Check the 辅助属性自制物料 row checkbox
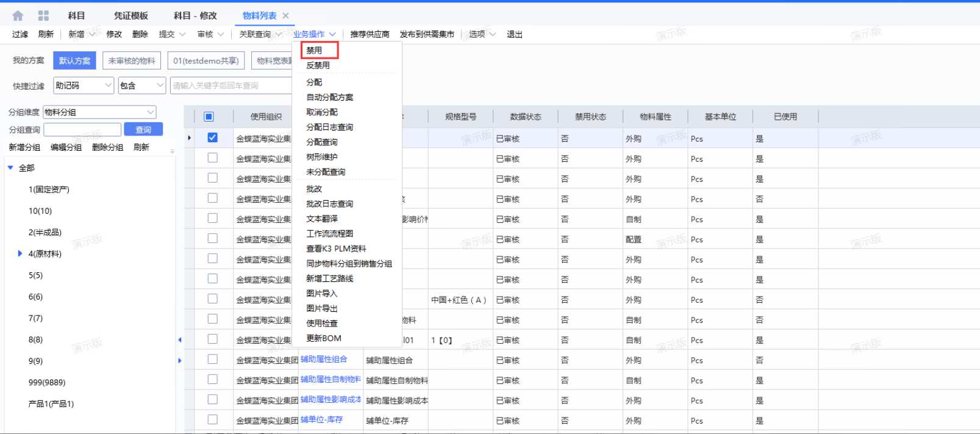 pyautogui.click(x=212, y=380)
